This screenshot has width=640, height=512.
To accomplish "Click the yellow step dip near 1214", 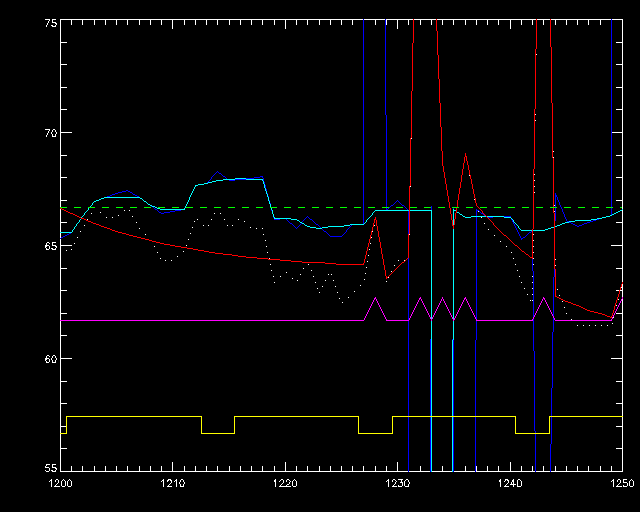I will [218, 433].
